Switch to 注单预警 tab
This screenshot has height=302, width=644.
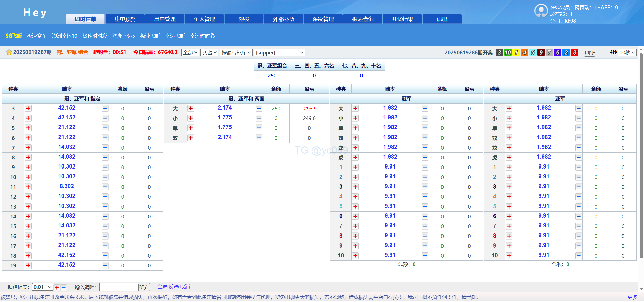(125, 19)
